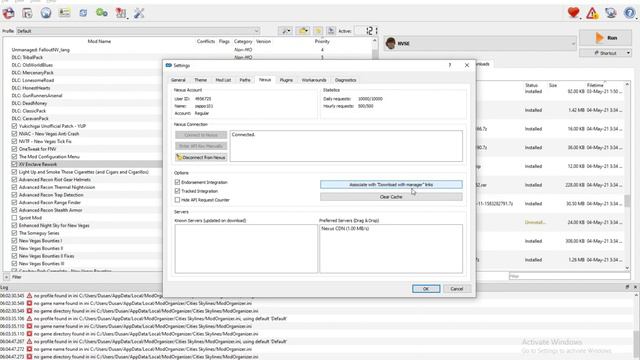The image size is (640, 360).
Task: Switch to the Plugins settings tab
Action: 286,80
